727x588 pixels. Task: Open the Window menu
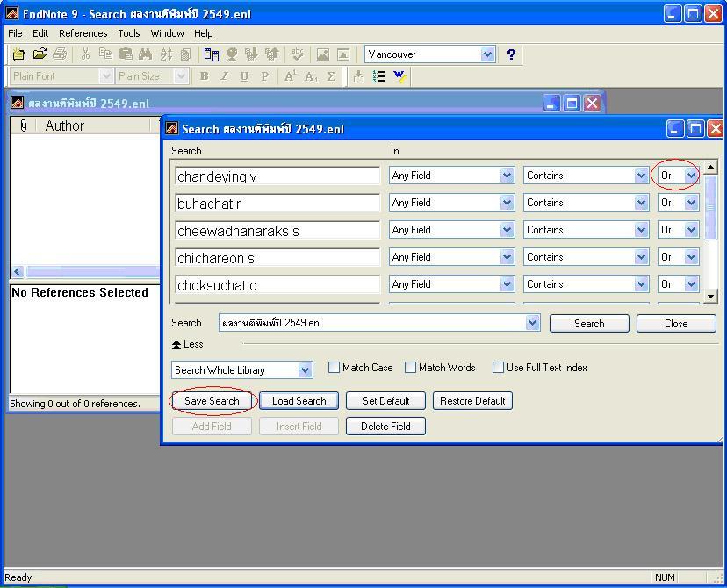167,33
